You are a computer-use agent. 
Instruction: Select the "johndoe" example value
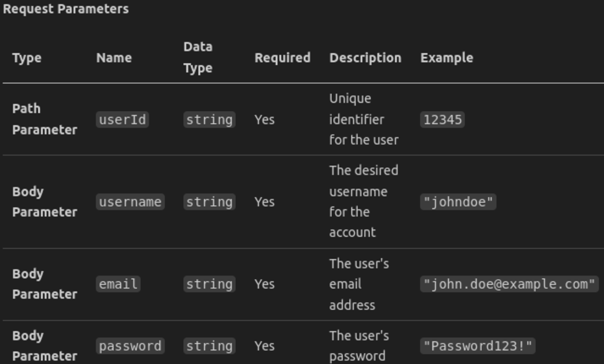coord(458,202)
